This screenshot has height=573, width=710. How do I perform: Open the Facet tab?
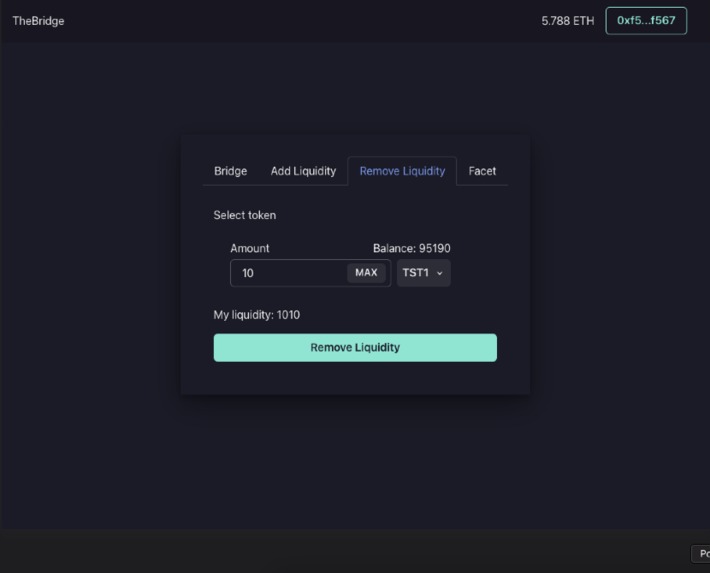[x=482, y=171]
